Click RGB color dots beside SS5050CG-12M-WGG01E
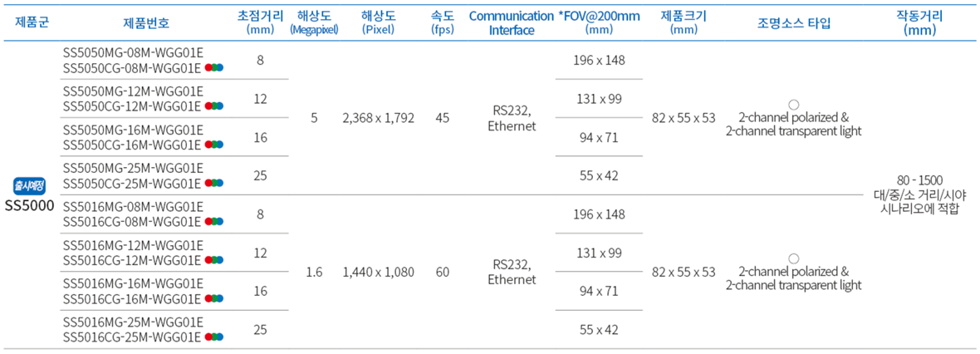 [214, 106]
